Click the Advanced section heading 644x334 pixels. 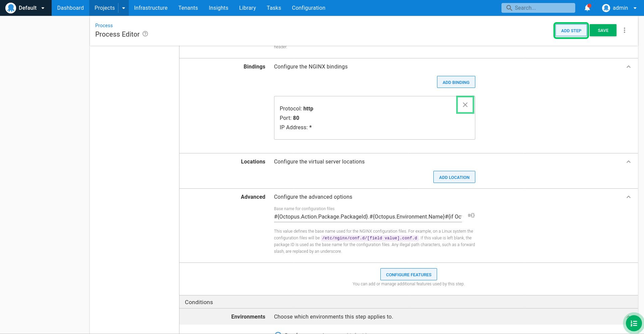tap(253, 197)
